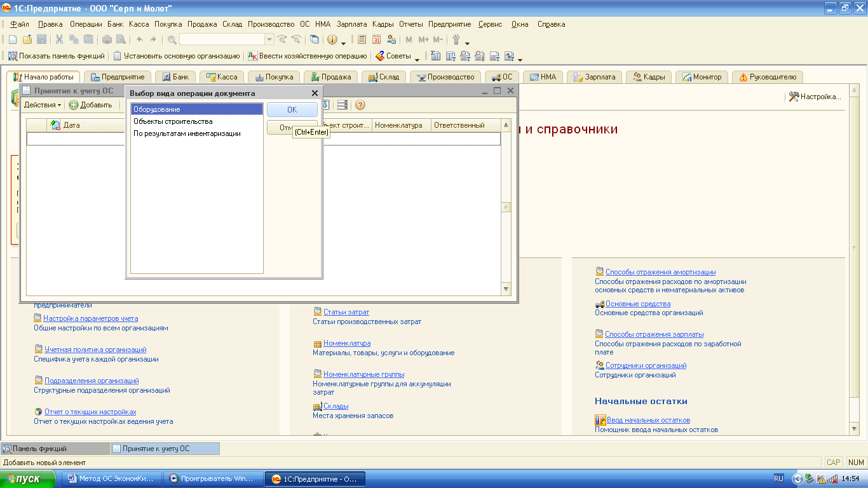Open the Calculator icon

[x=362, y=39]
